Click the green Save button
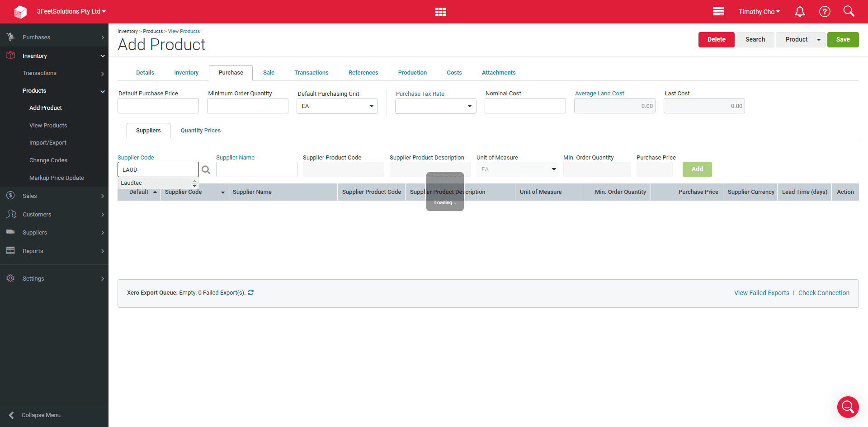Screen dimensions: 868x427 click(843, 40)
